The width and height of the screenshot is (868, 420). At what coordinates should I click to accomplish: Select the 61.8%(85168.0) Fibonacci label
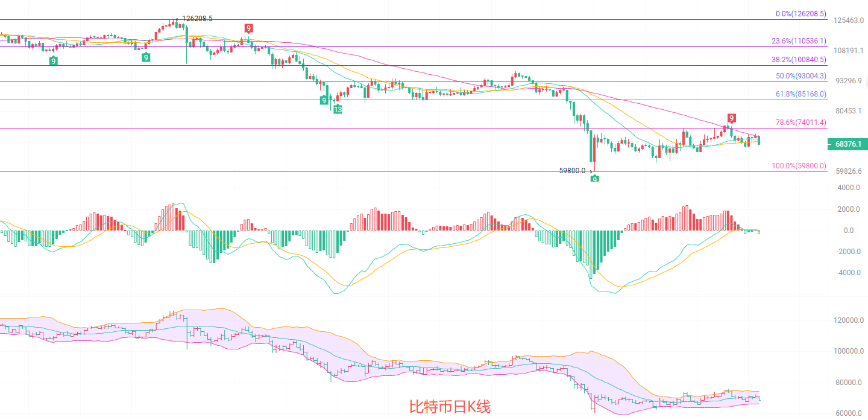click(x=800, y=94)
